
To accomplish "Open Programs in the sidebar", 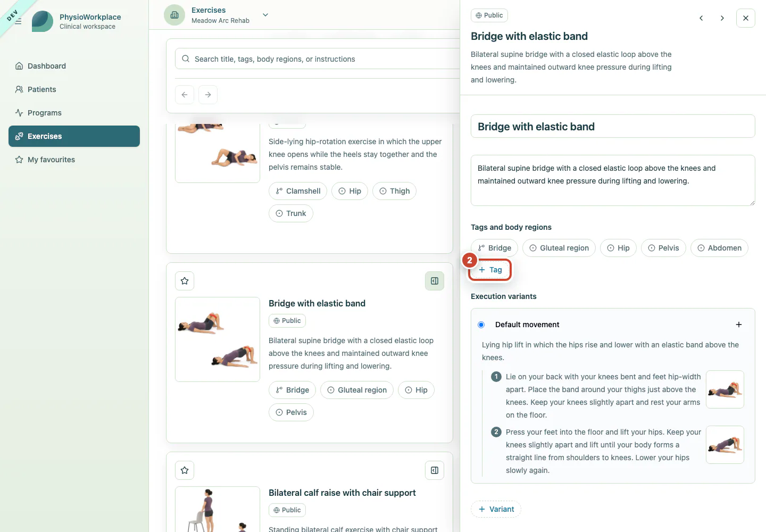I will tap(74, 113).
